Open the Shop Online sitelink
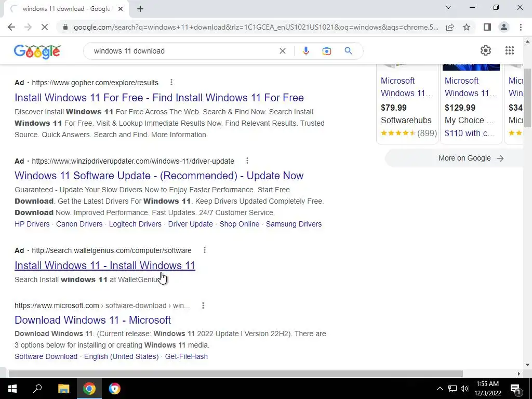 tap(239, 224)
